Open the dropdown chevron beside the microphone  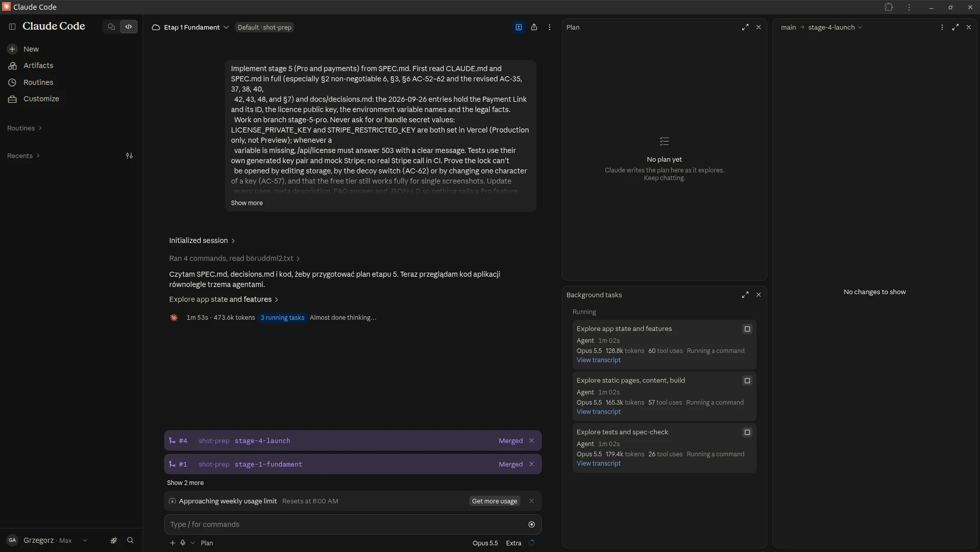(193, 543)
